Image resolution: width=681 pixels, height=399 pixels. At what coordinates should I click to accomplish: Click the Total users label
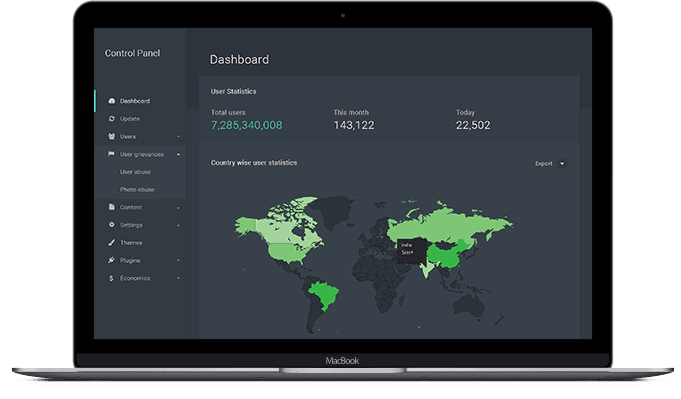[228, 112]
